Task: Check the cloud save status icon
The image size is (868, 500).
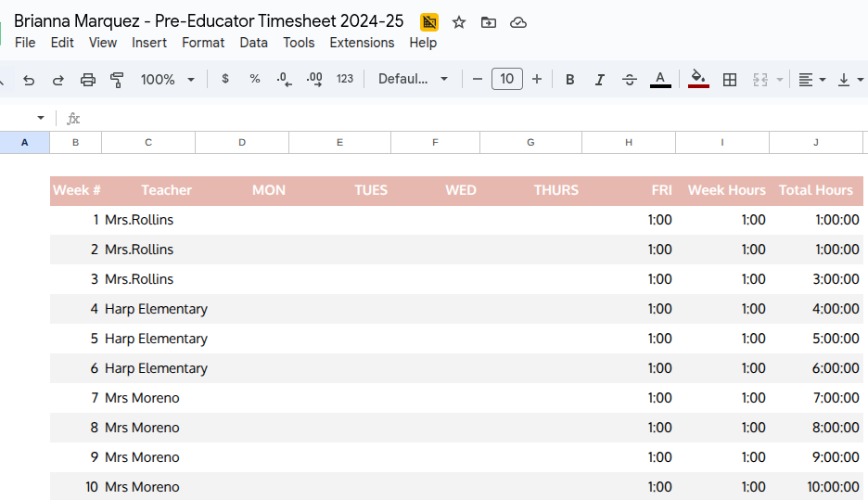Action: coord(518,22)
